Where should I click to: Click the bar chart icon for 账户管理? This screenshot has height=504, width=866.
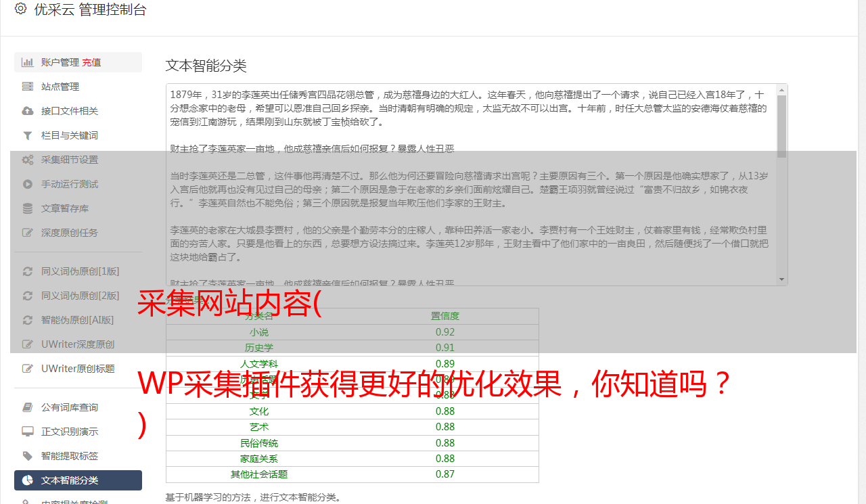pos(28,62)
